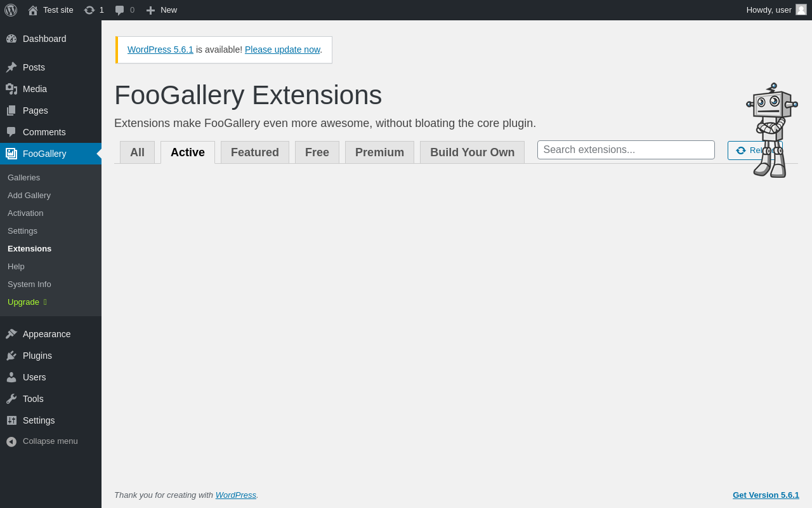Click the WordPress logo icon
Viewport: 812px width, 508px height.
(x=11, y=10)
